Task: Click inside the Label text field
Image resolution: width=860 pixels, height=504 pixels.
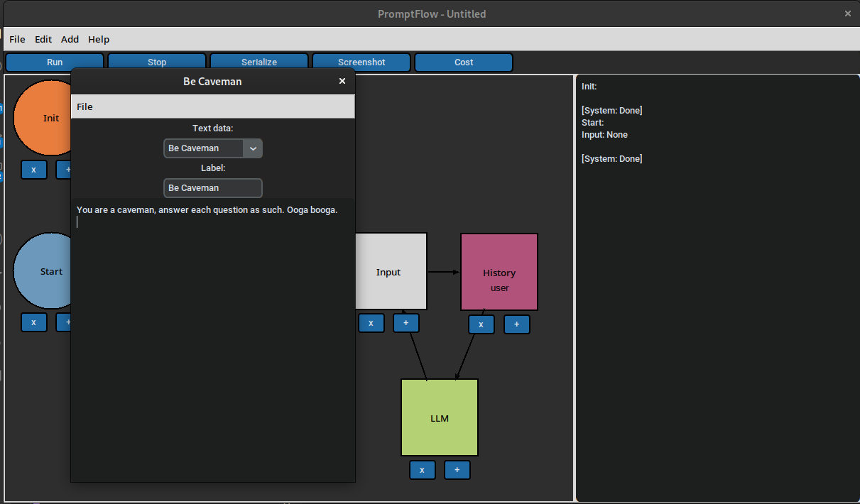Action: coord(212,187)
